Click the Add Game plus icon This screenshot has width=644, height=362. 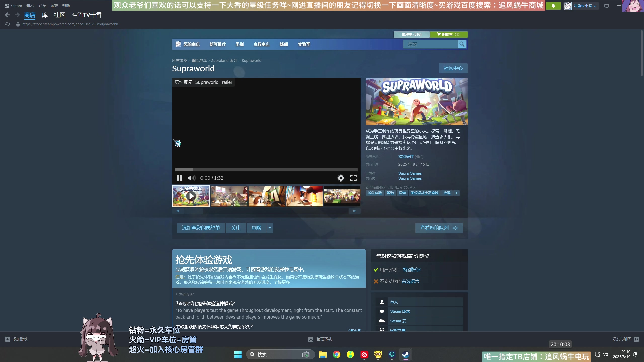(x=8, y=339)
